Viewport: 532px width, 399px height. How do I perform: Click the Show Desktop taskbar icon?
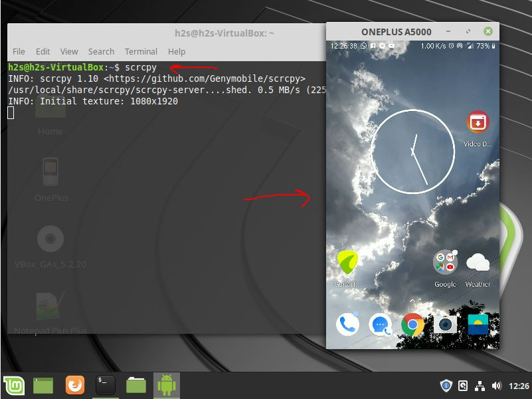pos(43,386)
